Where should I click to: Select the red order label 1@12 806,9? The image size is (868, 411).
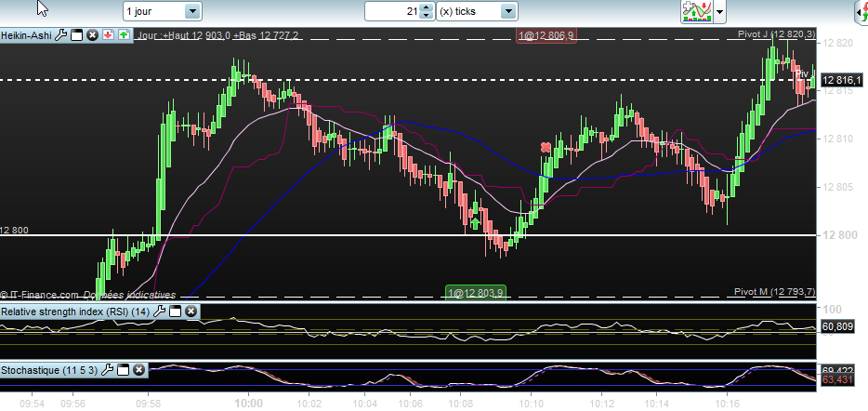tap(546, 36)
